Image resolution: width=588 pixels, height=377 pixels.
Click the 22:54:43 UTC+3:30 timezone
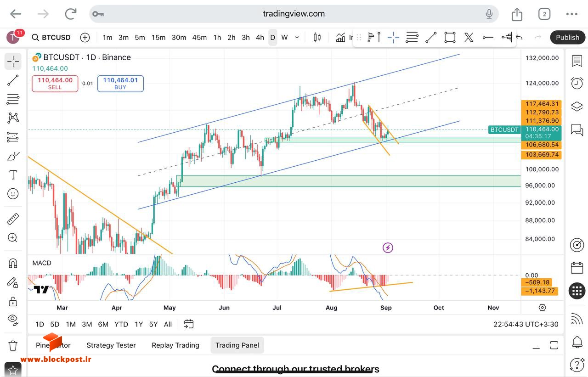pyautogui.click(x=526, y=324)
